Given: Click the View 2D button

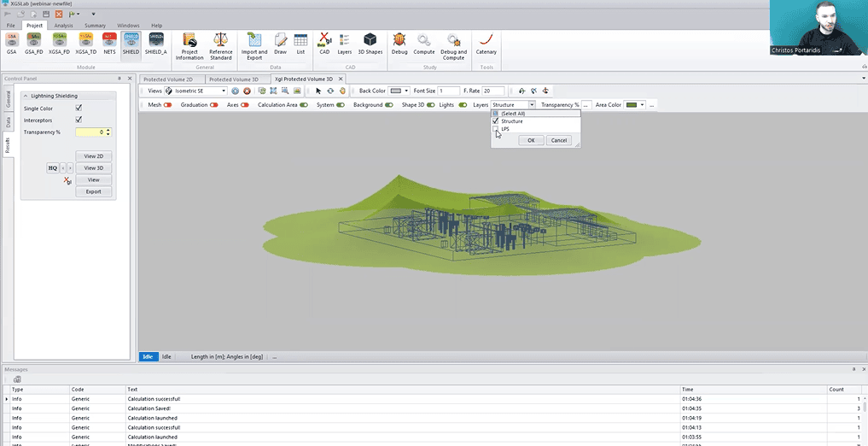Looking at the screenshot, I should [x=94, y=156].
